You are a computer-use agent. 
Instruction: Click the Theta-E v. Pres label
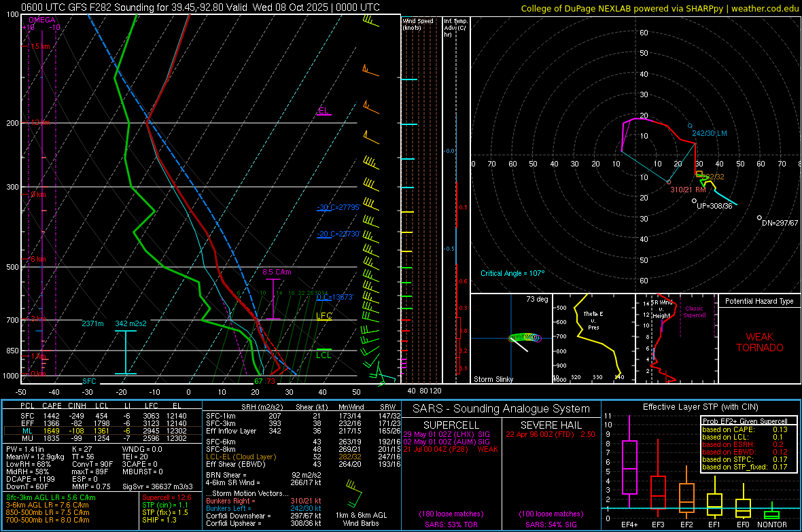coord(593,320)
